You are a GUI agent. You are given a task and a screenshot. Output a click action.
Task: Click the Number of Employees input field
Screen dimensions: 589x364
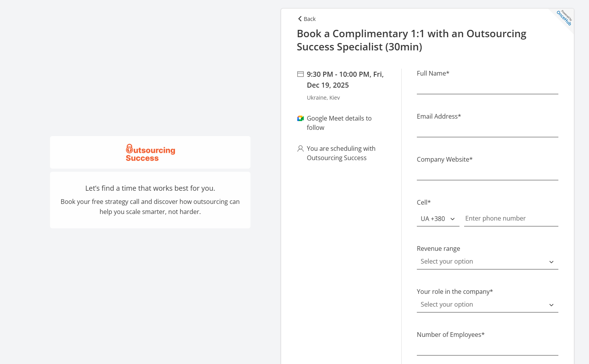pos(487,349)
